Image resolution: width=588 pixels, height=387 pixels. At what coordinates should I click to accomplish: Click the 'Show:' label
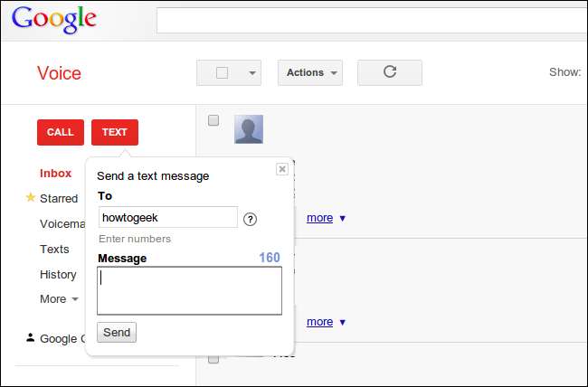[565, 72]
